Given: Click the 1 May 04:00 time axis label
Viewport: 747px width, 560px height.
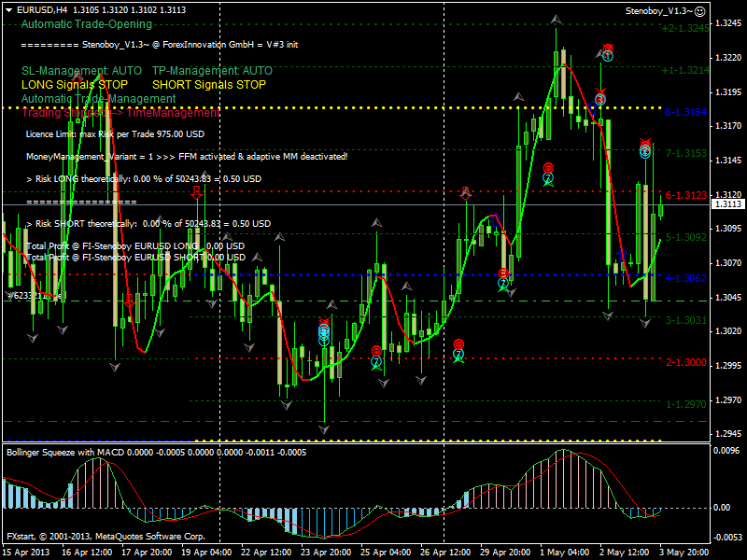Looking at the screenshot, I should (563, 551).
